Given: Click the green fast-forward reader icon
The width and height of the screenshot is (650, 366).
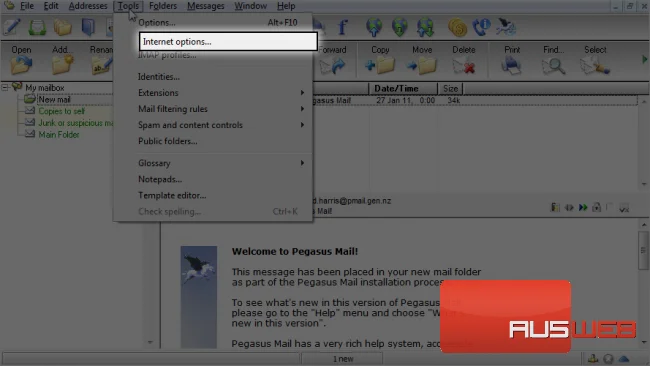Looking at the screenshot, I should (x=583, y=207).
